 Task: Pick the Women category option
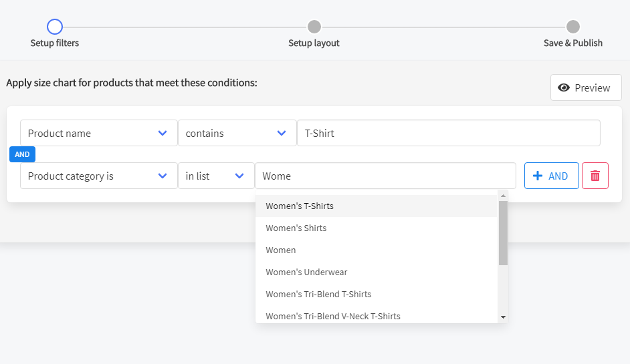tap(281, 250)
